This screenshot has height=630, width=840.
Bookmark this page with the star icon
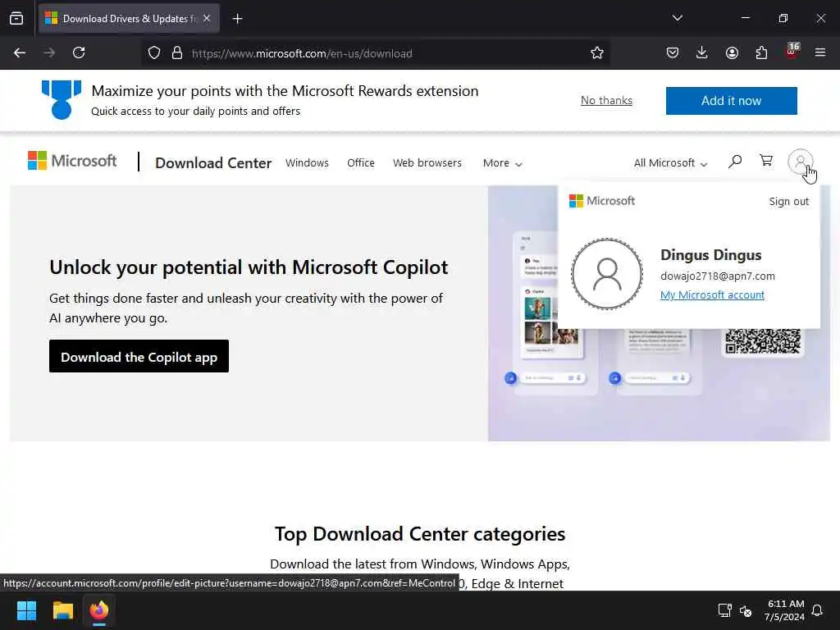(597, 52)
